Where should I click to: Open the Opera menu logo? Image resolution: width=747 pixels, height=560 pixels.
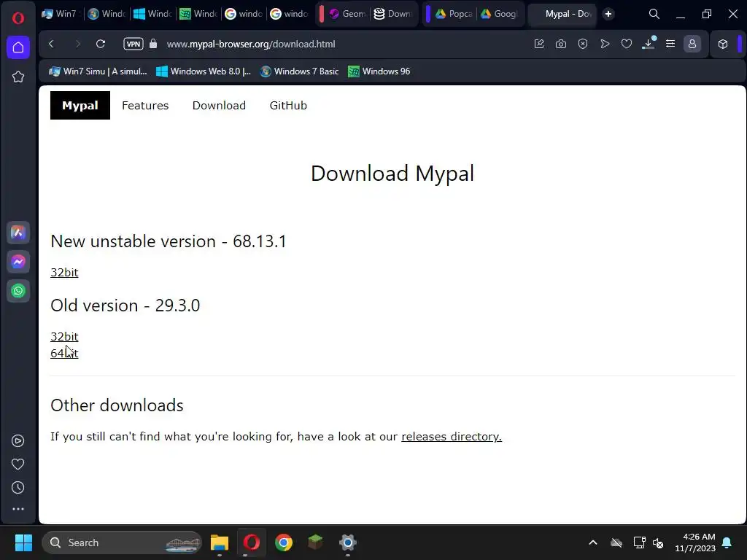[x=18, y=18]
